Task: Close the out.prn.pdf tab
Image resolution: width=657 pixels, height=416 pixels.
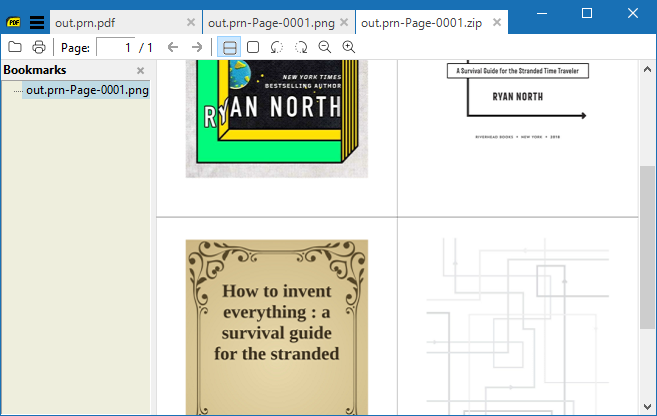Action: click(191, 22)
